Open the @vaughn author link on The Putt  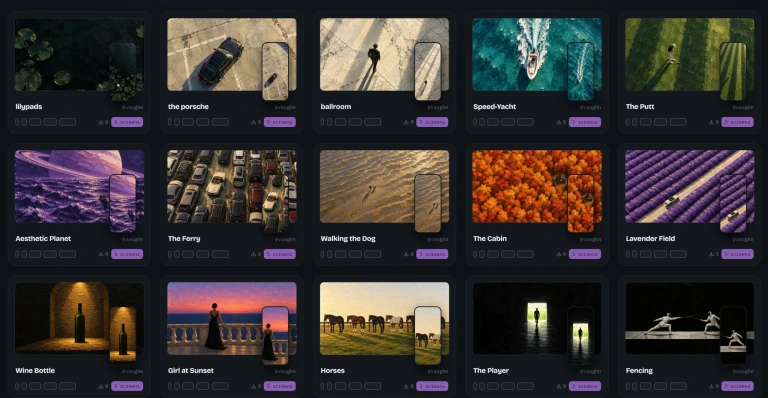(743, 107)
